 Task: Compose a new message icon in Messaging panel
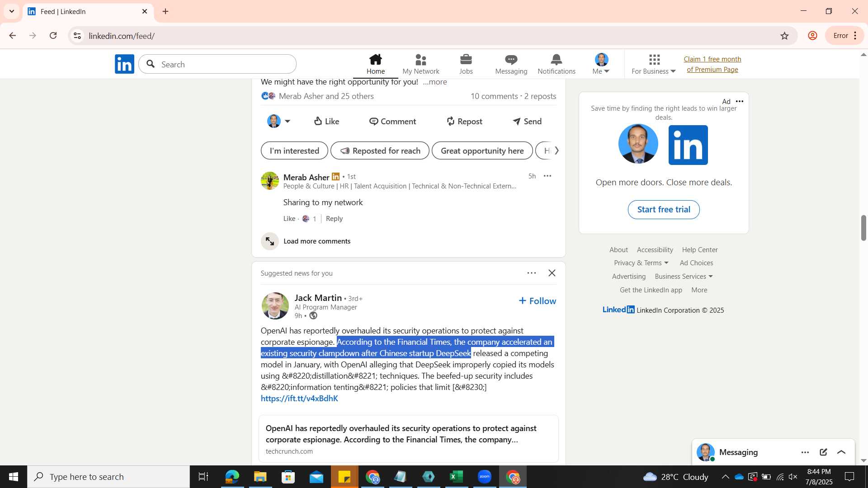click(823, 452)
